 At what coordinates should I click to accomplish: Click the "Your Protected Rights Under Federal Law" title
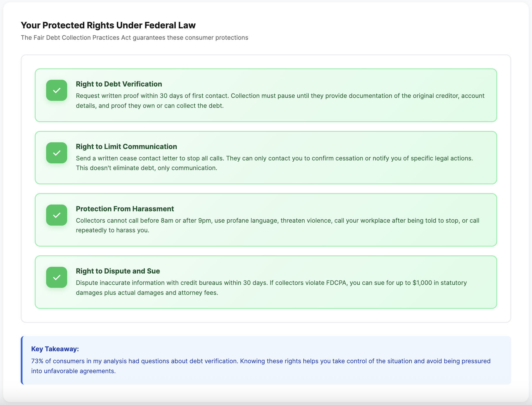(x=108, y=25)
